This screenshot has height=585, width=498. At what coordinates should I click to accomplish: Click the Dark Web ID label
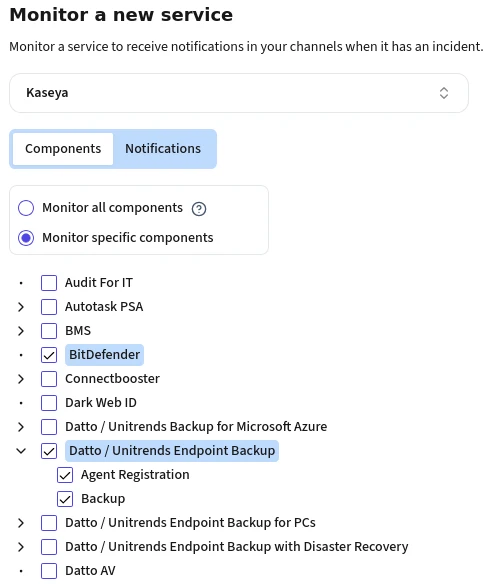coord(101,403)
